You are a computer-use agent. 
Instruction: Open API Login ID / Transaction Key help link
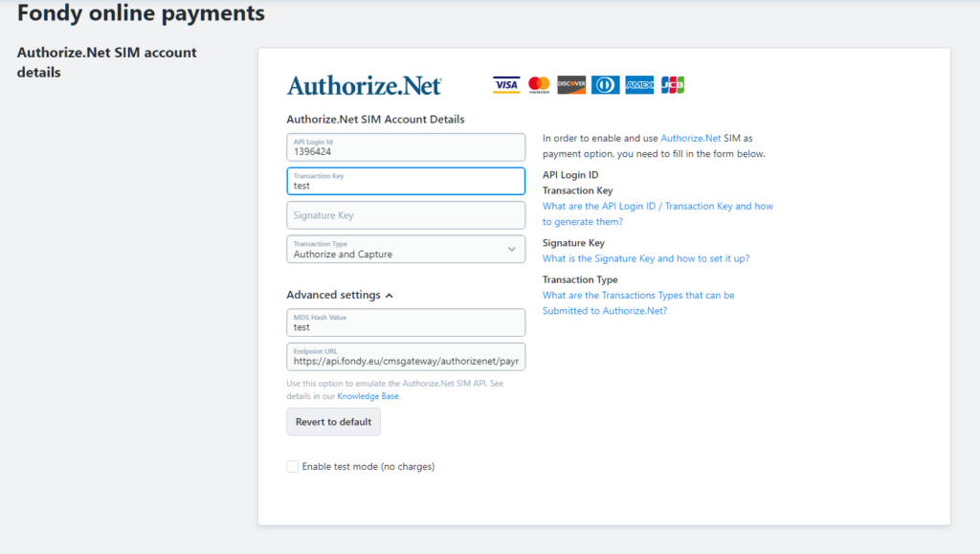pyautogui.click(x=657, y=213)
